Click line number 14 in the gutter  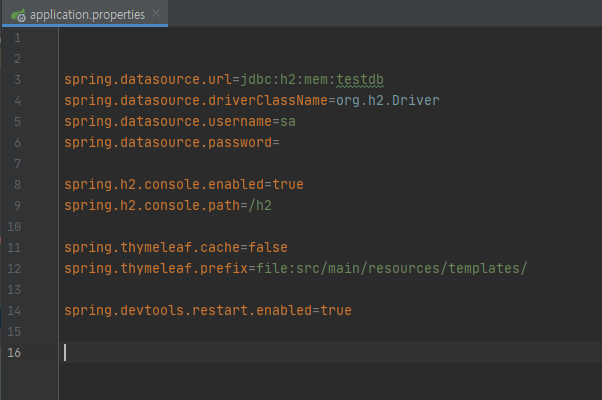(x=14, y=311)
